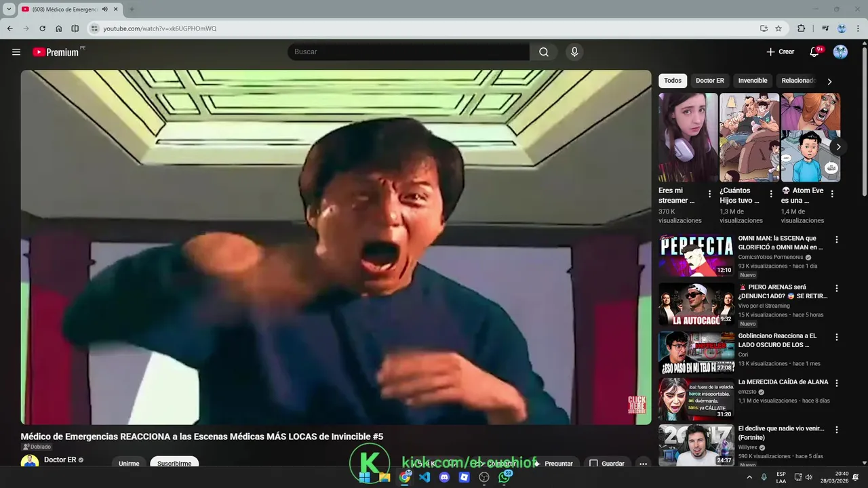The image size is (868, 488).
Task: Select the Relacionados filter chip
Action: click(x=797, y=81)
